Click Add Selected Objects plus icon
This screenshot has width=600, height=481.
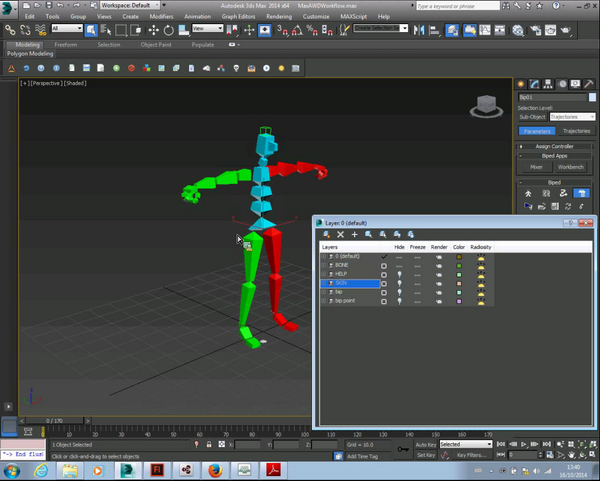(354, 234)
